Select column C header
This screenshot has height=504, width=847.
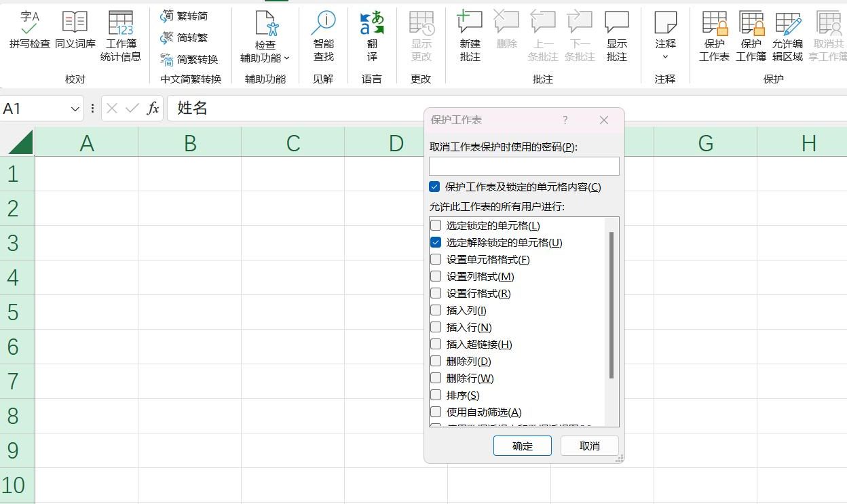click(x=293, y=142)
